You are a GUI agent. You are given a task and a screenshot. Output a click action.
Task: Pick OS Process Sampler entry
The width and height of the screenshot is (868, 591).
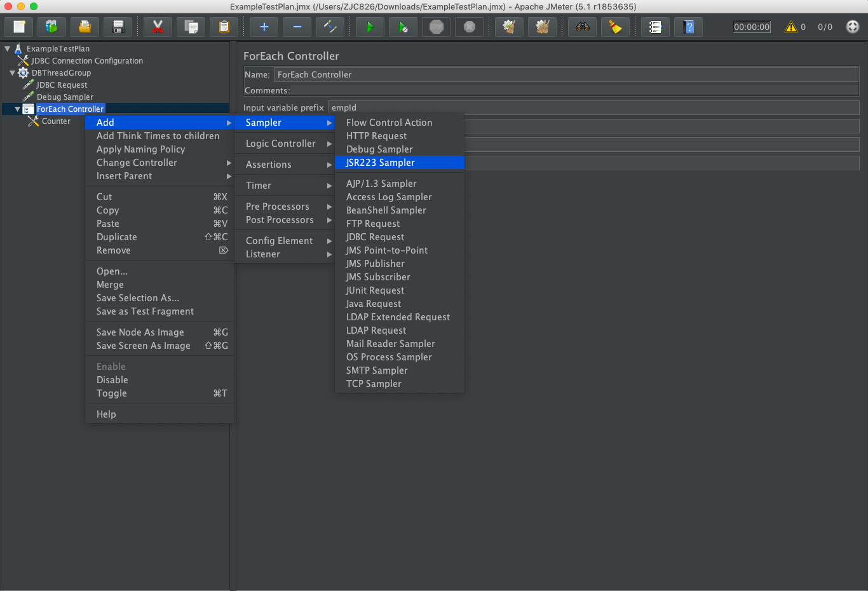point(400,357)
